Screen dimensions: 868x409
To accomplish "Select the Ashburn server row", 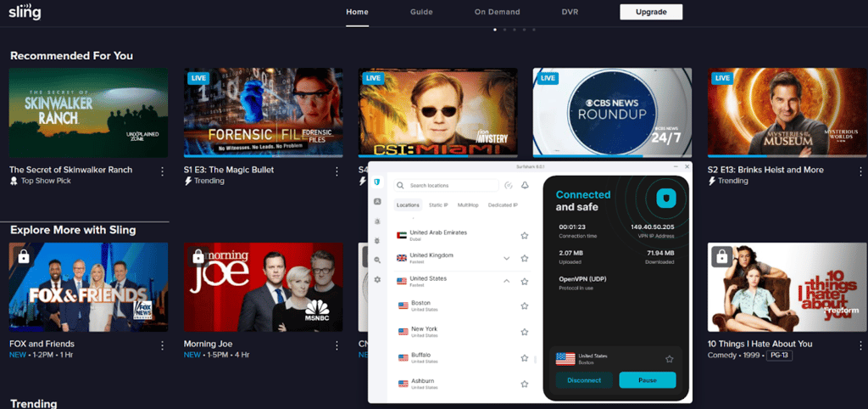I will point(463,384).
